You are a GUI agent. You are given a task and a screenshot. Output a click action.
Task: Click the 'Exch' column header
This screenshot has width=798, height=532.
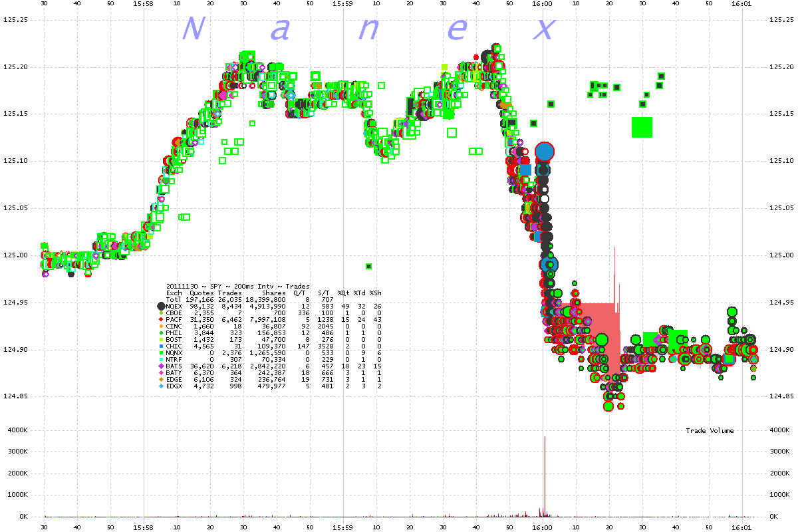pos(174,293)
